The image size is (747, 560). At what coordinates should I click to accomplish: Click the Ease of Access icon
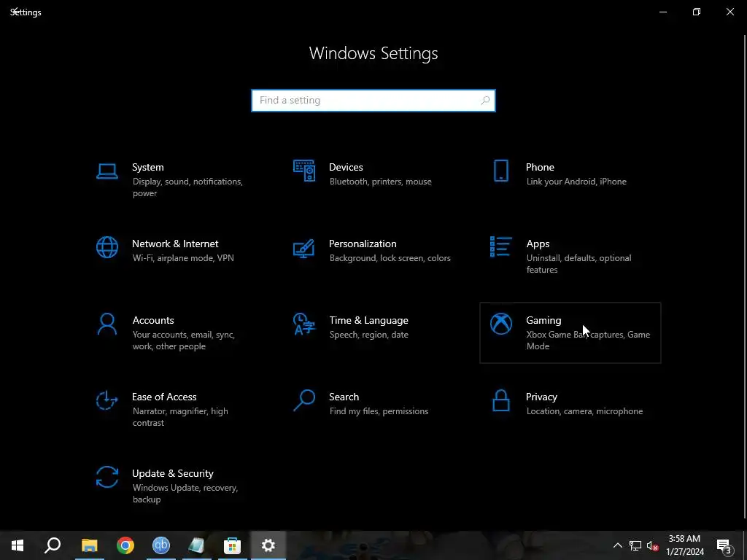point(107,400)
